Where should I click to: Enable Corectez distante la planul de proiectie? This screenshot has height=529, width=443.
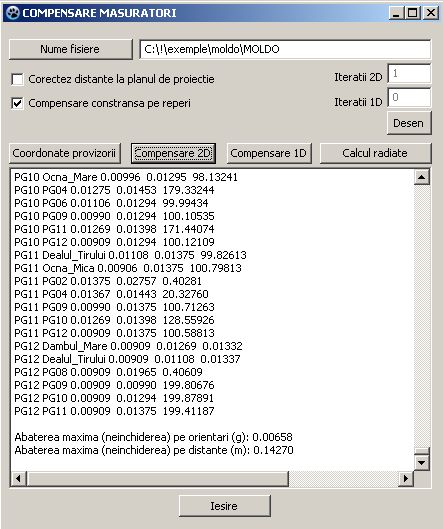point(18,80)
